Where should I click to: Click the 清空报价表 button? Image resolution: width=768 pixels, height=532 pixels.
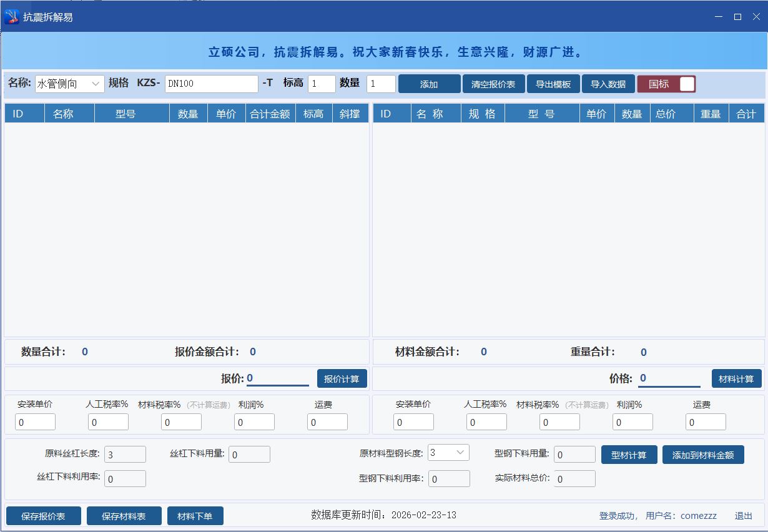[493, 83]
